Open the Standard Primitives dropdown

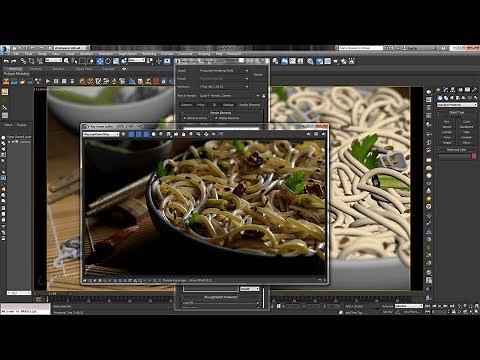click(457, 105)
